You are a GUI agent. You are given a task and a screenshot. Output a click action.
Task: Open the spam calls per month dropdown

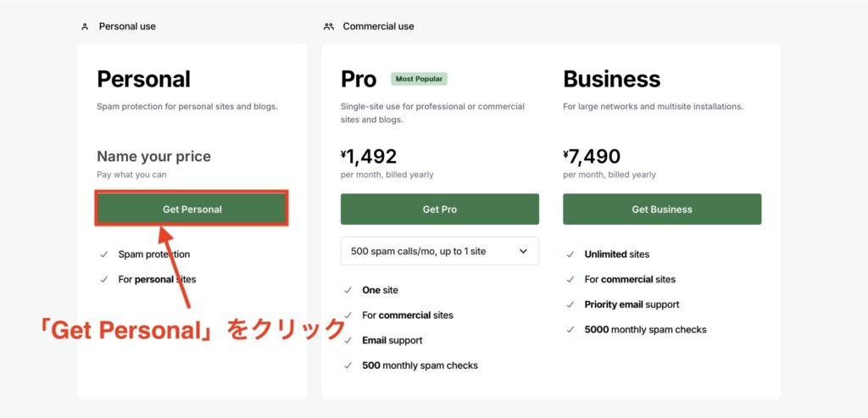tap(439, 251)
